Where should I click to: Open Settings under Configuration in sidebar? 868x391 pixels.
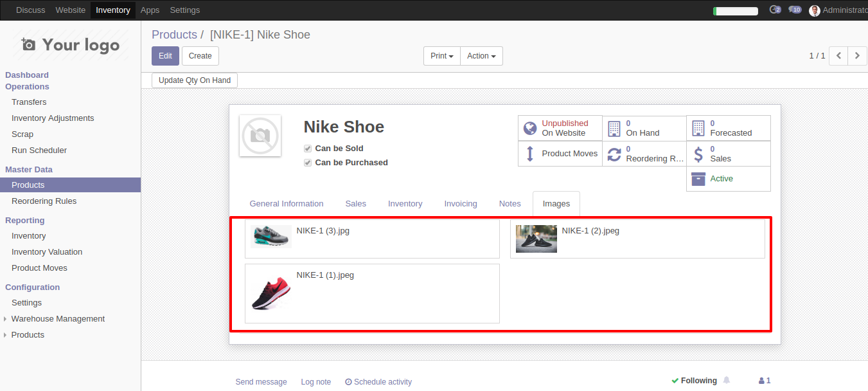(x=26, y=303)
